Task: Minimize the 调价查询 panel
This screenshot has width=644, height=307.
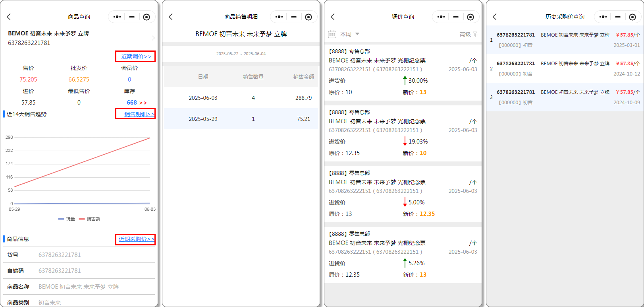Action: pos(456,17)
